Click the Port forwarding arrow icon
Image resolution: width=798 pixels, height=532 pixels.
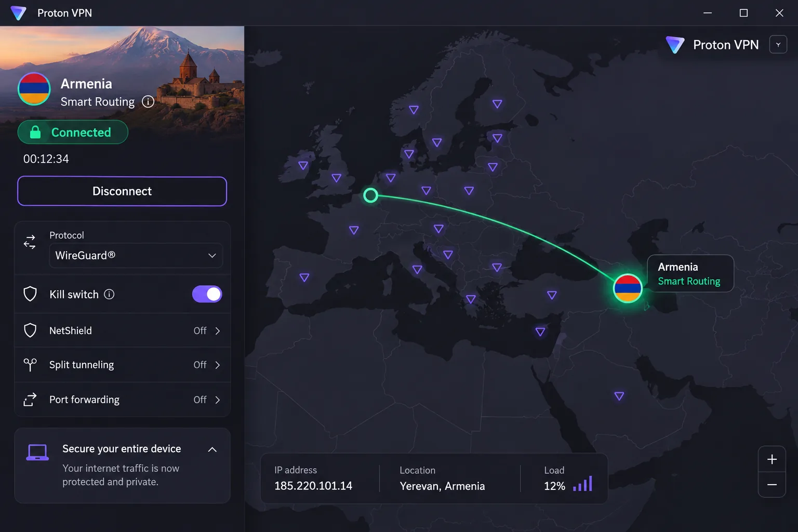click(30, 400)
